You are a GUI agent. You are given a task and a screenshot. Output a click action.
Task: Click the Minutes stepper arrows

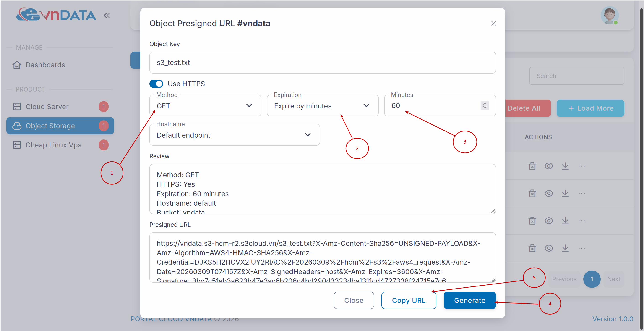[x=485, y=106]
